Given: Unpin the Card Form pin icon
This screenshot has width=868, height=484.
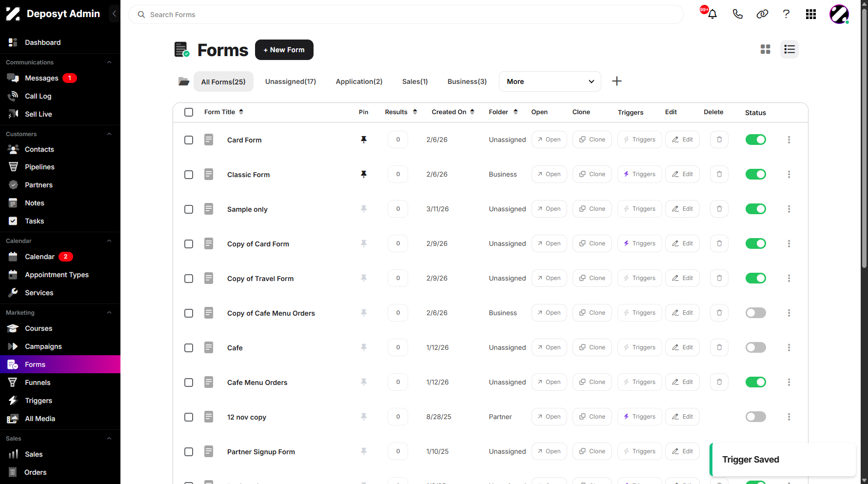Looking at the screenshot, I should tap(363, 140).
